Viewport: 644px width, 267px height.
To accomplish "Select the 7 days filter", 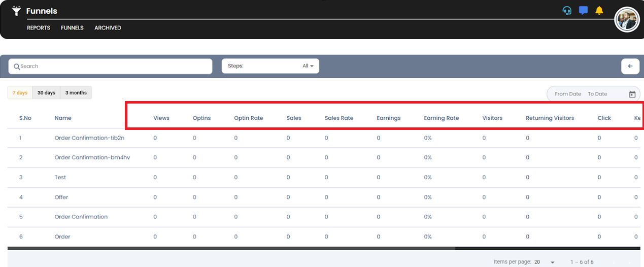I will tap(20, 93).
